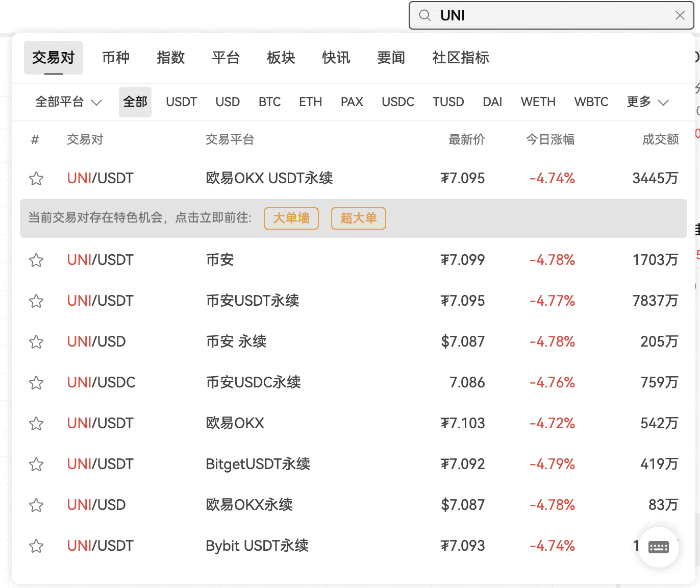Image resolution: width=700 pixels, height=588 pixels.
Task: Filter pairs by USDT
Action: (181, 102)
